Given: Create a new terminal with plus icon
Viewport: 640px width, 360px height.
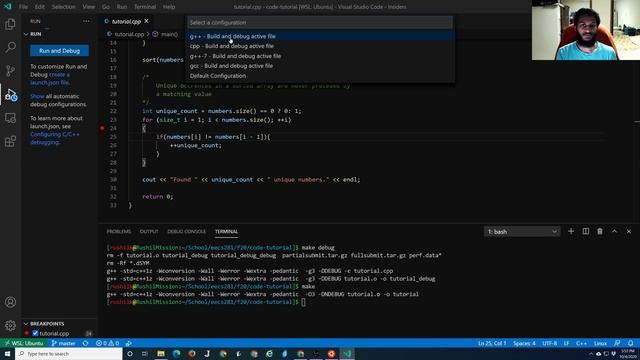Looking at the screenshot, I should click(x=571, y=231).
